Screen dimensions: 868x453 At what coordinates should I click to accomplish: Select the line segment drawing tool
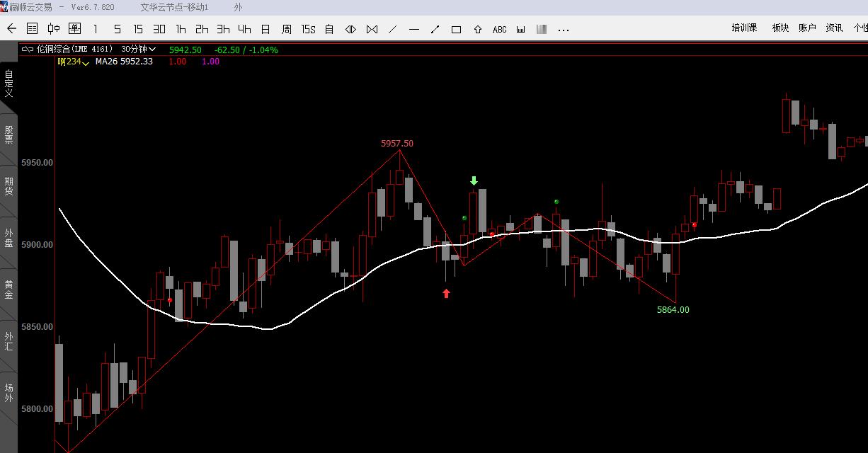[x=435, y=29]
